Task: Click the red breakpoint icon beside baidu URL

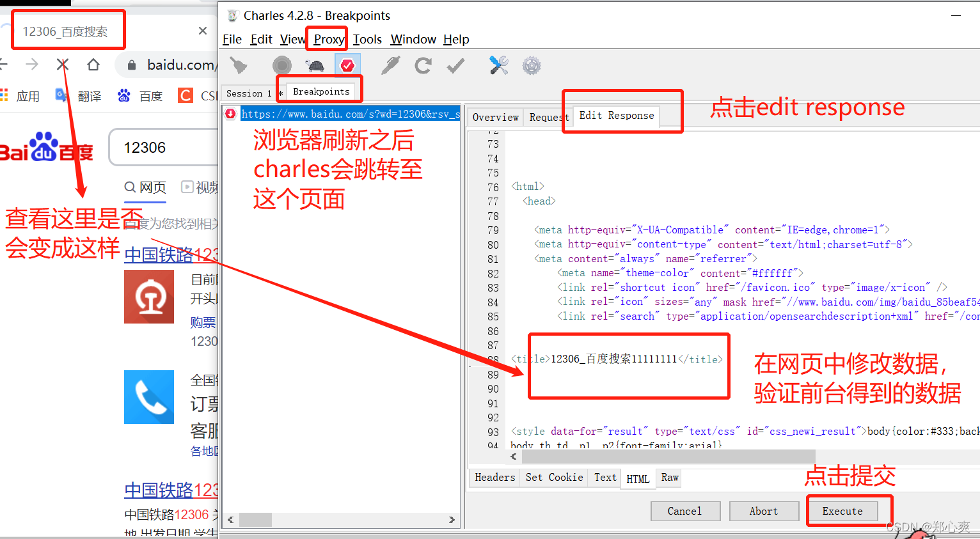Action: pos(231,114)
